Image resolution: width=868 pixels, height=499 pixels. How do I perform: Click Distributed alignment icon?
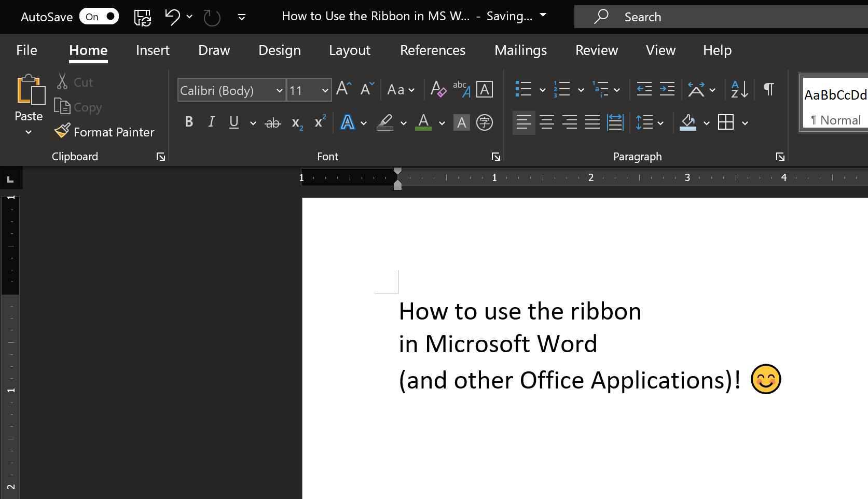(615, 122)
